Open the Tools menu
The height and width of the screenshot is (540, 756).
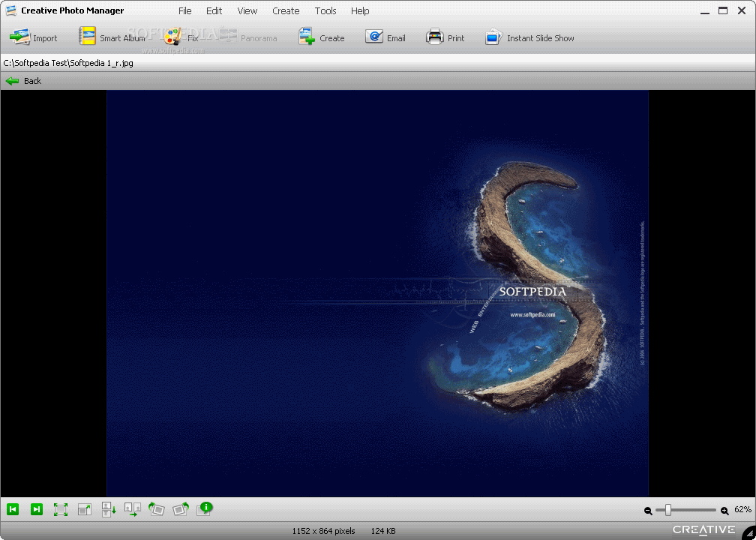(325, 10)
